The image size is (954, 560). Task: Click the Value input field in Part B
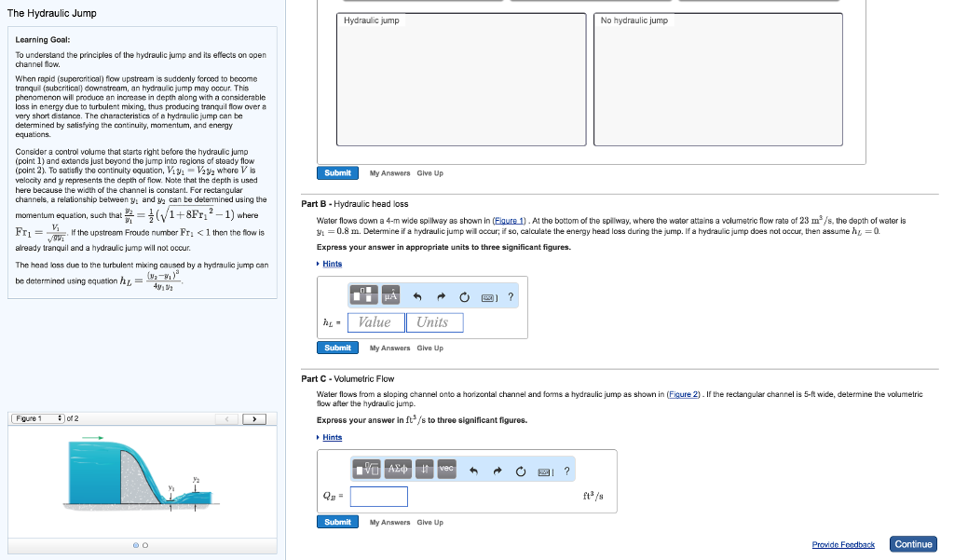(377, 321)
